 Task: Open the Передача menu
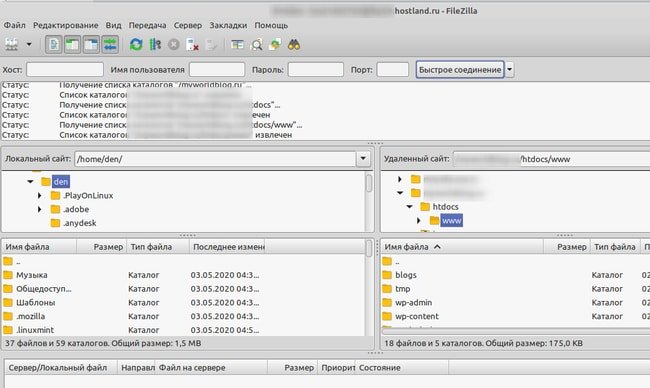(x=147, y=25)
